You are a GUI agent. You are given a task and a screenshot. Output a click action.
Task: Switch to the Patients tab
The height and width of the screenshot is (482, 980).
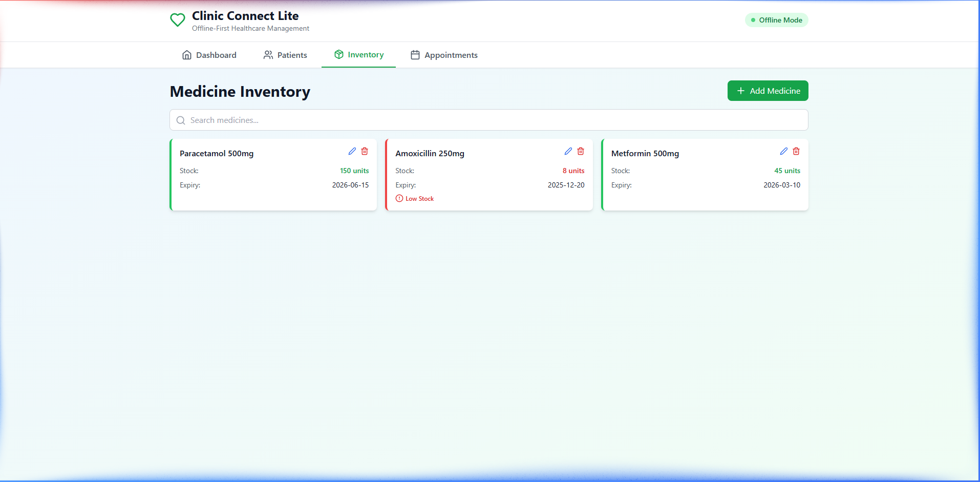(x=285, y=55)
